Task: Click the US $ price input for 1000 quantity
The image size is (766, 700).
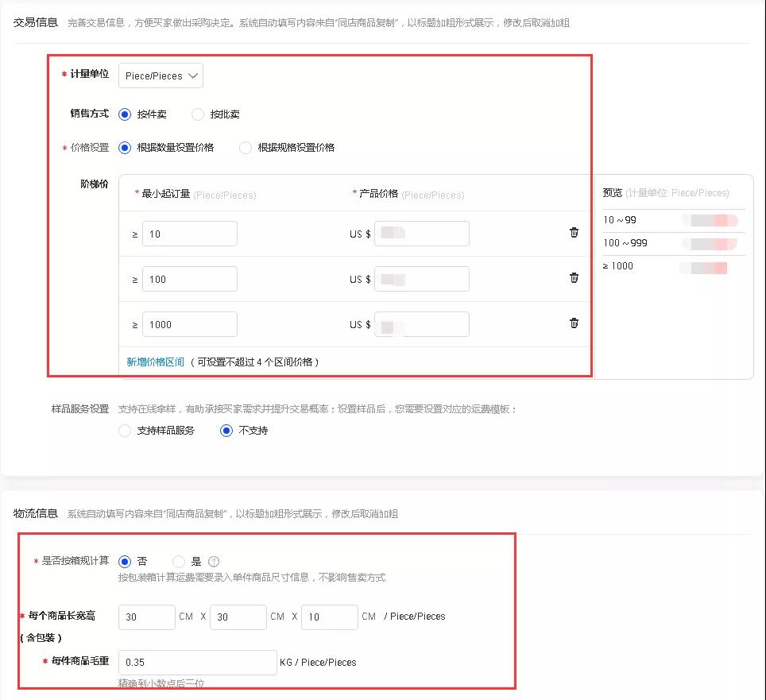Action: click(x=422, y=323)
